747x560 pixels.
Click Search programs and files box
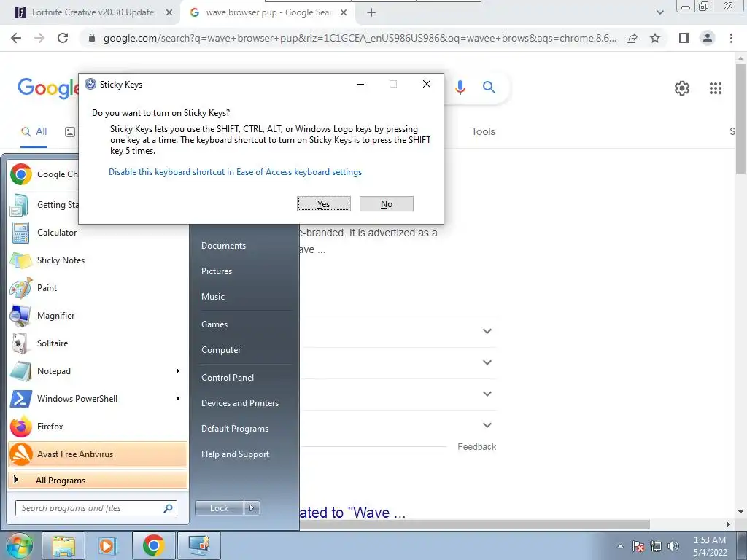96,508
